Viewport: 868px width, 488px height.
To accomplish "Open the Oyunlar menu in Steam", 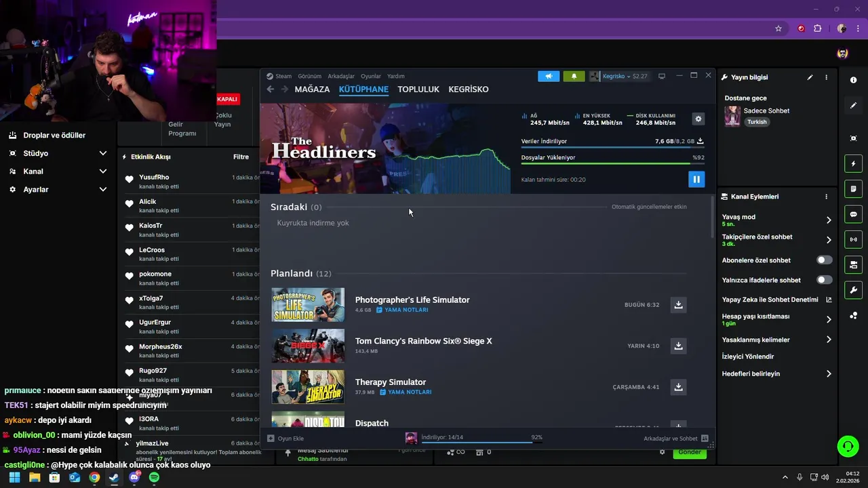I will (x=371, y=76).
